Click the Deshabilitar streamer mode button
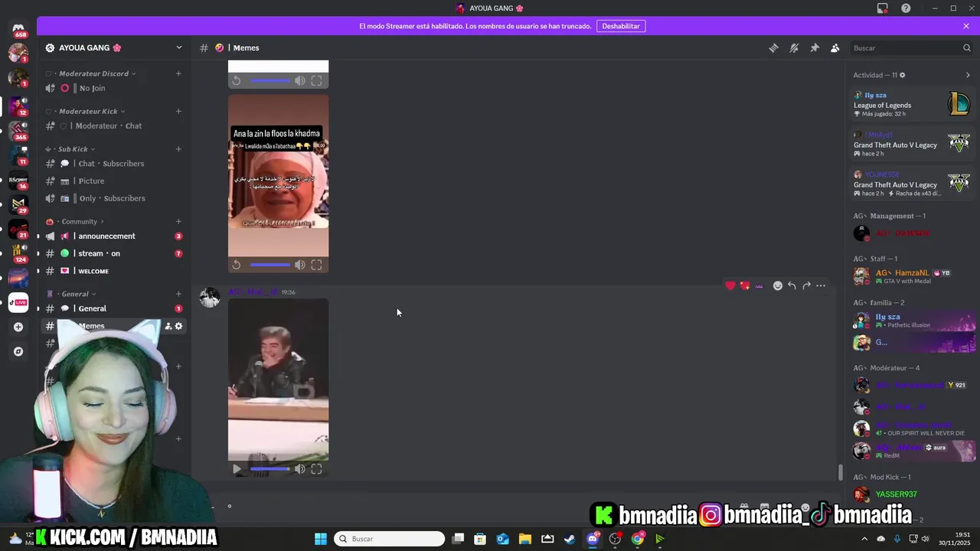Screen dimensions: 980x551 pos(621,26)
